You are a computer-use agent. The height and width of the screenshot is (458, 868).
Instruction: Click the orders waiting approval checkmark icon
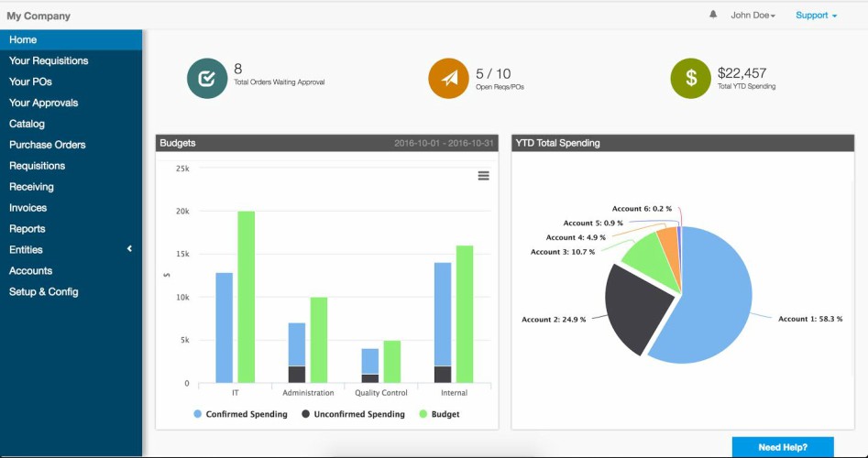point(207,79)
